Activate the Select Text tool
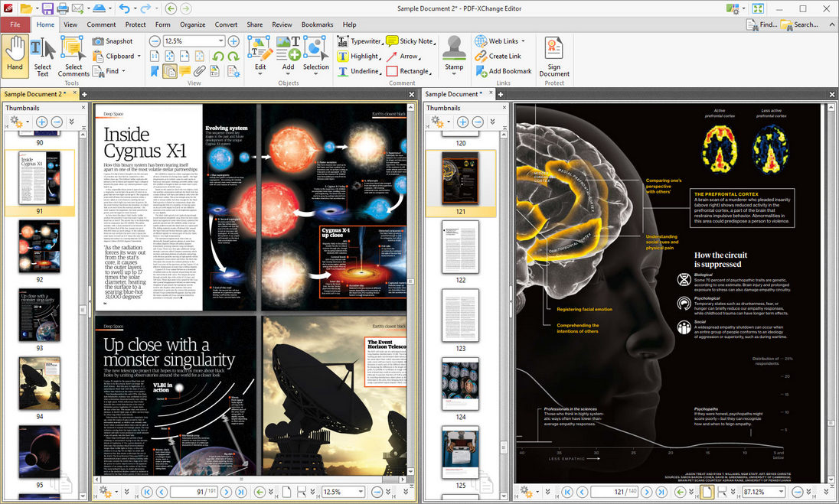839x504 pixels. (43, 54)
